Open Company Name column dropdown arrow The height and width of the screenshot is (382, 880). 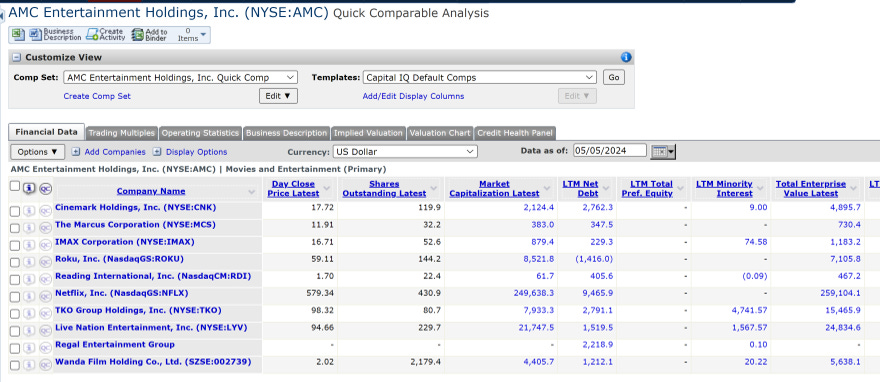pyautogui.click(x=251, y=192)
